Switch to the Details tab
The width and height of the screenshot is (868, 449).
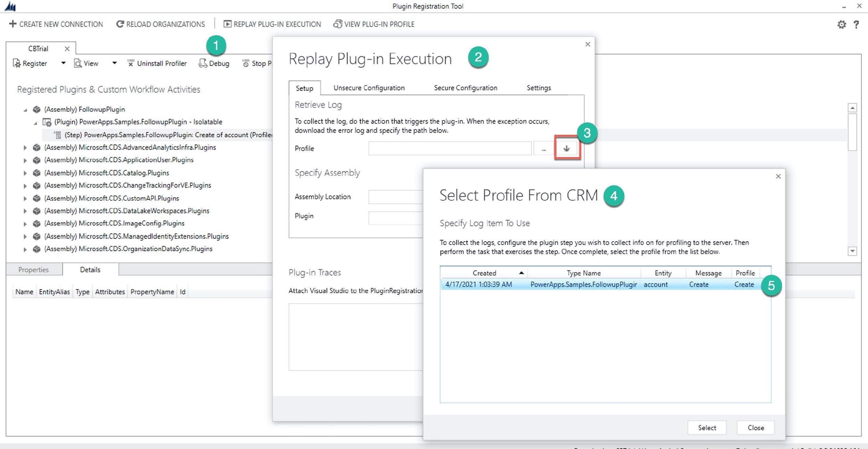click(x=90, y=270)
